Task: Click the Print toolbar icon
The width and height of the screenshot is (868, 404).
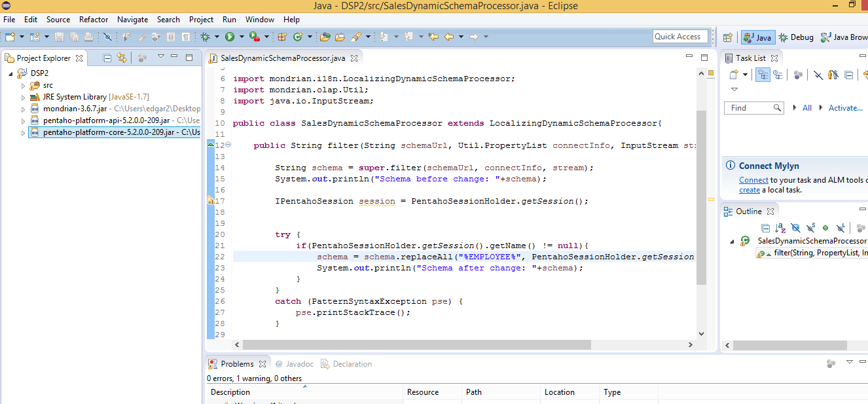Action: click(88, 37)
